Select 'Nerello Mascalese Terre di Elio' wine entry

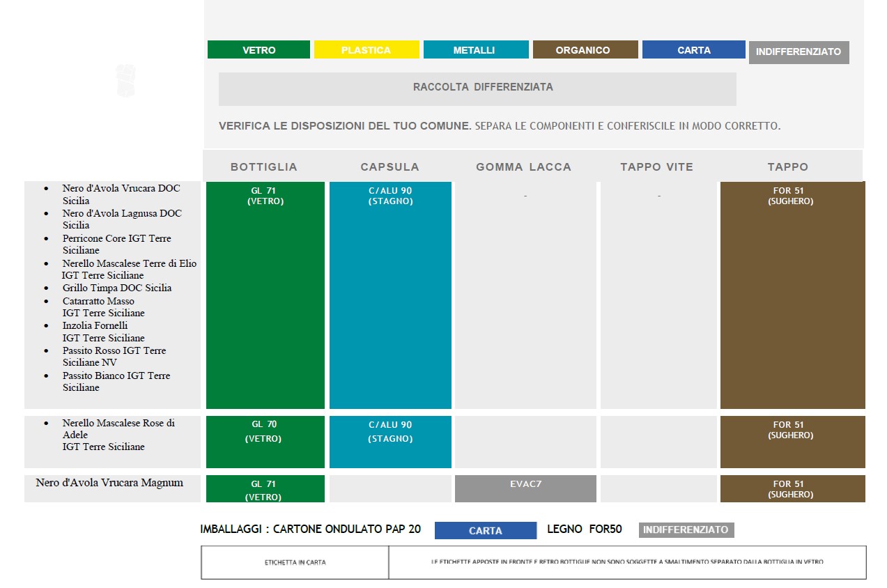coord(130,270)
